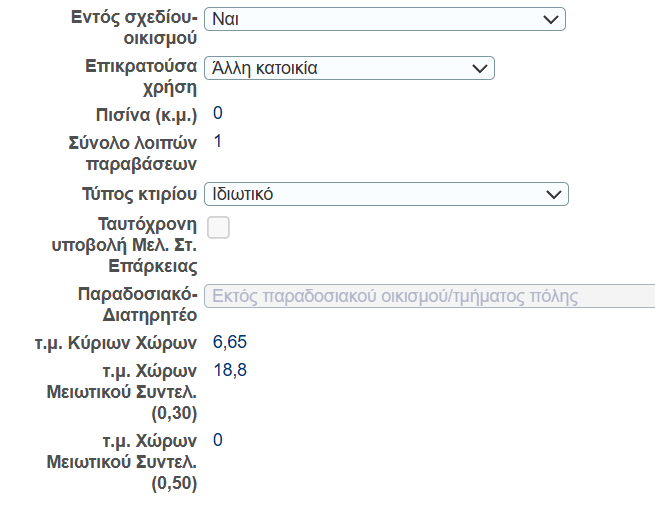
Task: Select the Πισίνα (κ.μ.) label text
Action: [x=143, y=114]
